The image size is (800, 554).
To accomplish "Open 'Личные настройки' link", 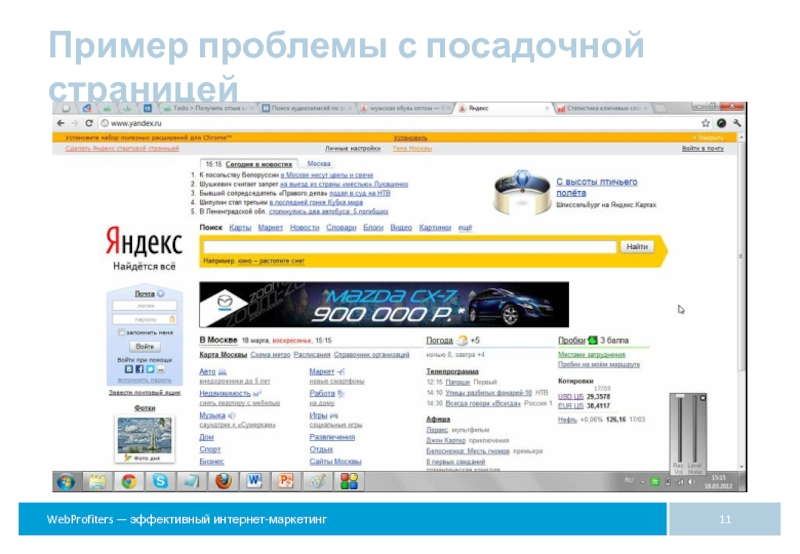I will (353, 148).
